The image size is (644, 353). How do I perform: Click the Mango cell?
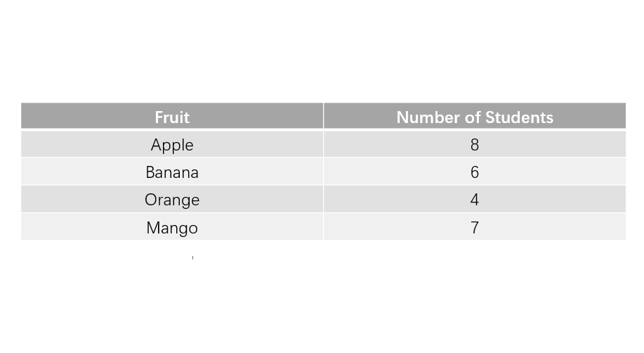click(x=172, y=226)
